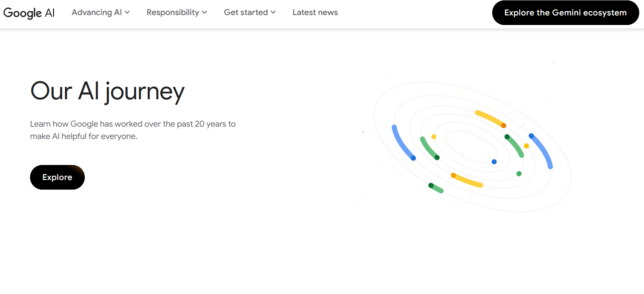Click the Google AI logo
644x294 pixels.
[29, 13]
